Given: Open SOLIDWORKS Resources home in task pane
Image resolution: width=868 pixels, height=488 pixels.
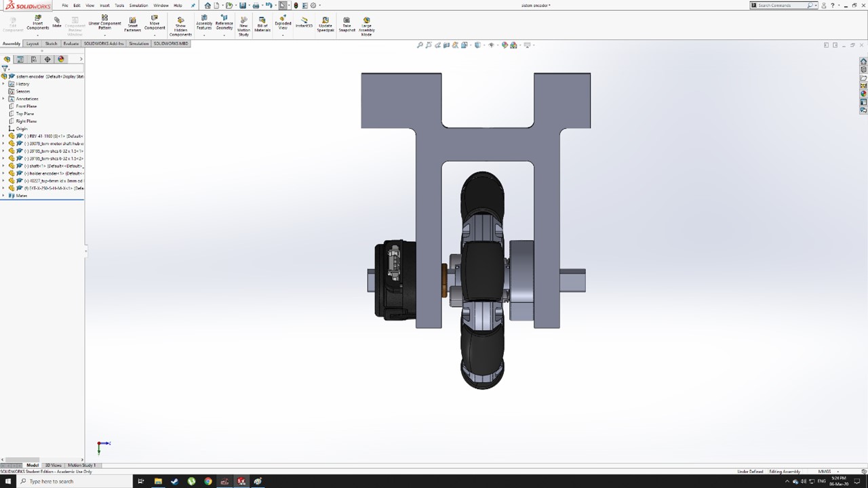Looking at the screenshot, I should [x=863, y=62].
